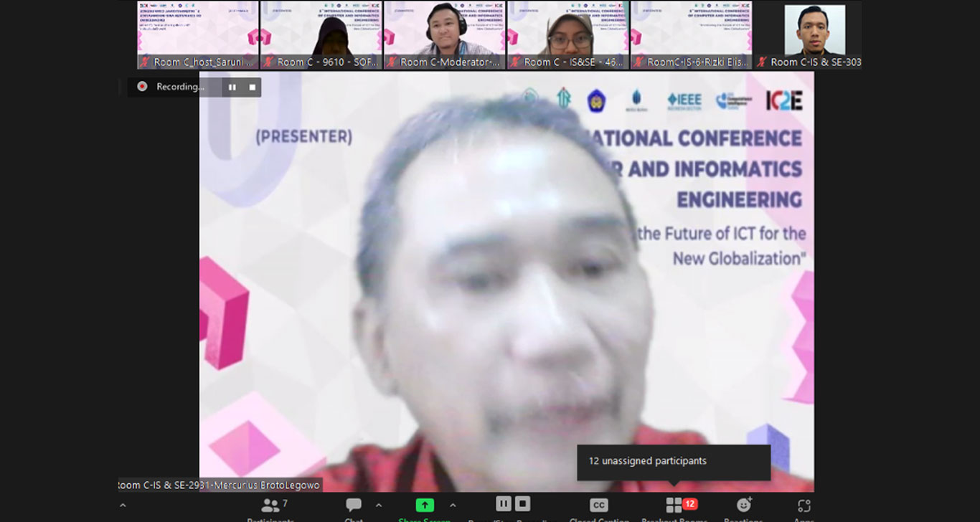
Task: Click the green Share Screen icon
Action: 425,506
